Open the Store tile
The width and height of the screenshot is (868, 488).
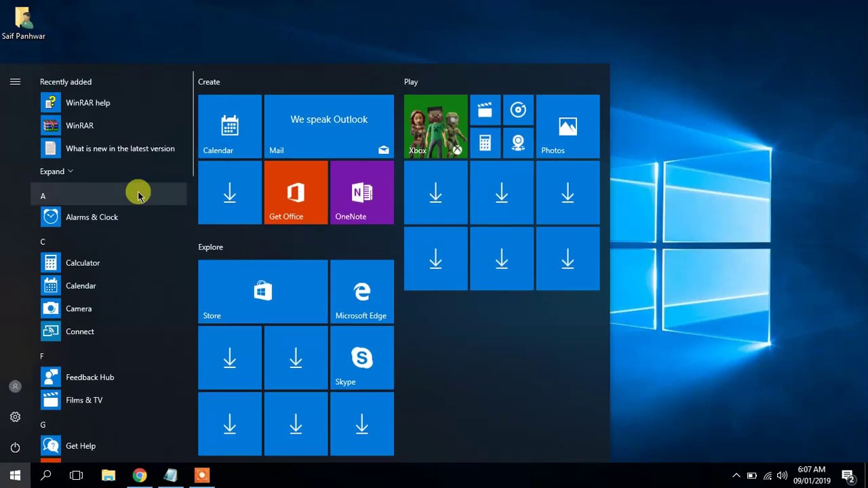tap(262, 291)
